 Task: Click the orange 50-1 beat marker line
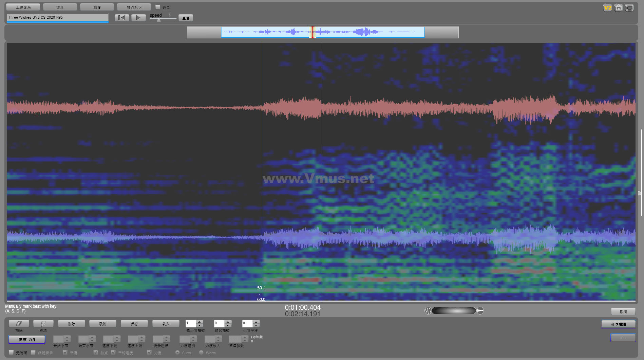coord(262,163)
